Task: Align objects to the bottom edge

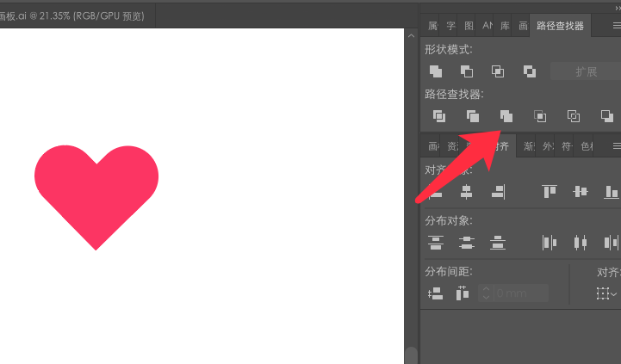Action: (x=612, y=192)
